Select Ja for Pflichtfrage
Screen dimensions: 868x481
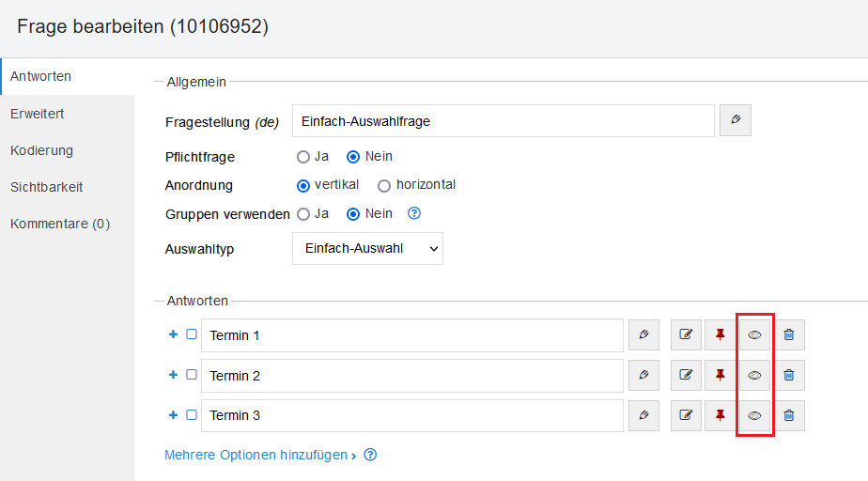coord(303,157)
